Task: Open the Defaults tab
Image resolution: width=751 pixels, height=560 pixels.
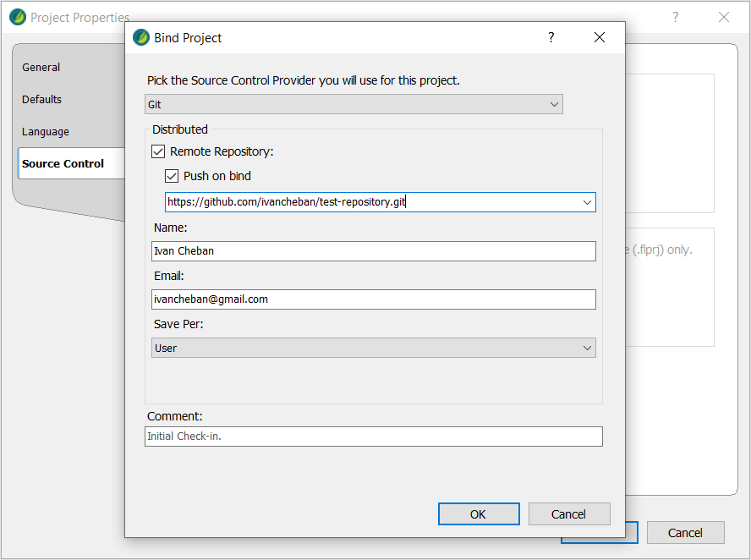Action: pos(41,99)
